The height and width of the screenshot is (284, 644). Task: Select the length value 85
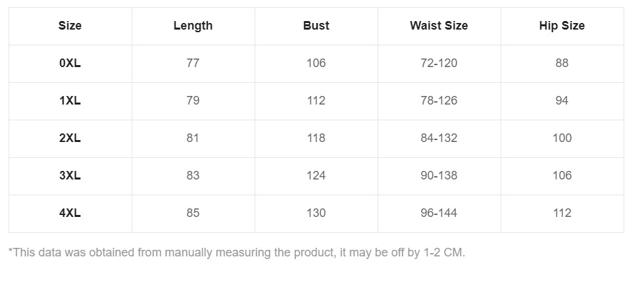193,213
